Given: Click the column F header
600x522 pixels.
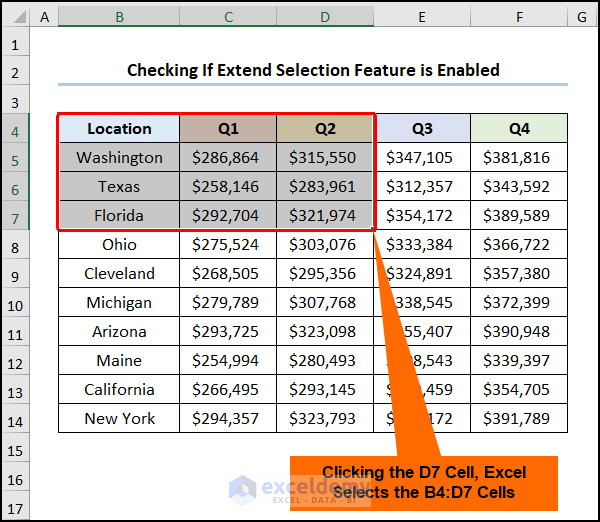Looking at the screenshot, I should point(519,17).
